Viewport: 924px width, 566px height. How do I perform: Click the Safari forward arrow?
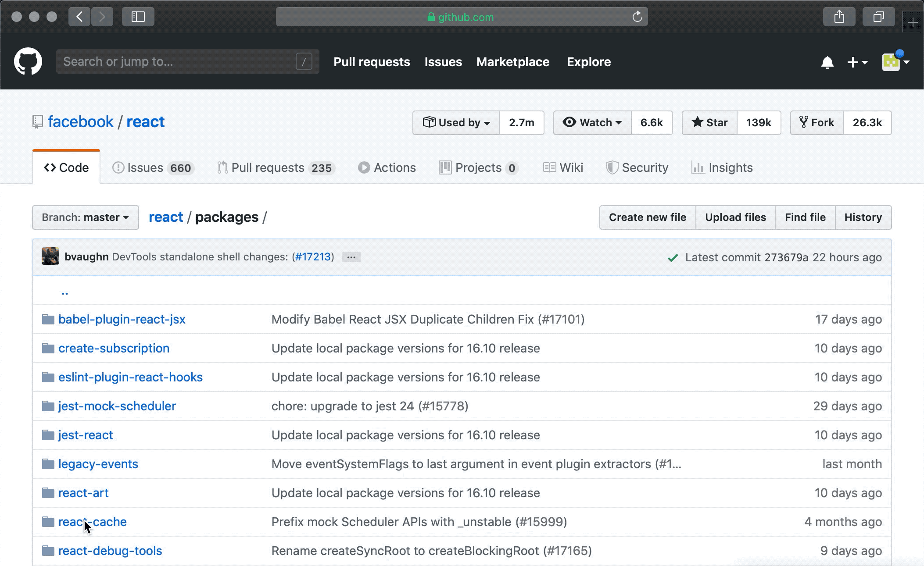pos(102,17)
